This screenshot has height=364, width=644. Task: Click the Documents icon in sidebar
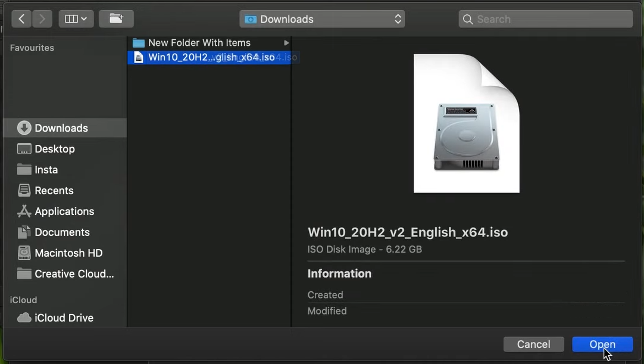tap(24, 232)
